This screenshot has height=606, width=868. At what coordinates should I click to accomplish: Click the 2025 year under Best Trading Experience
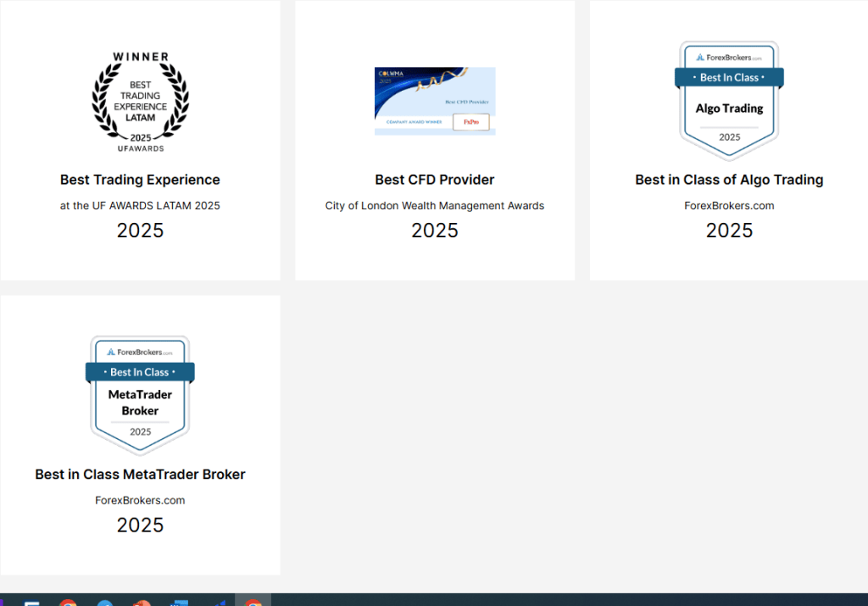pyautogui.click(x=140, y=231)
